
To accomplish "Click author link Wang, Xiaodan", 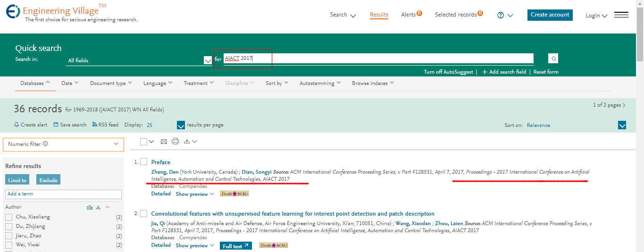I will (413, 223).
